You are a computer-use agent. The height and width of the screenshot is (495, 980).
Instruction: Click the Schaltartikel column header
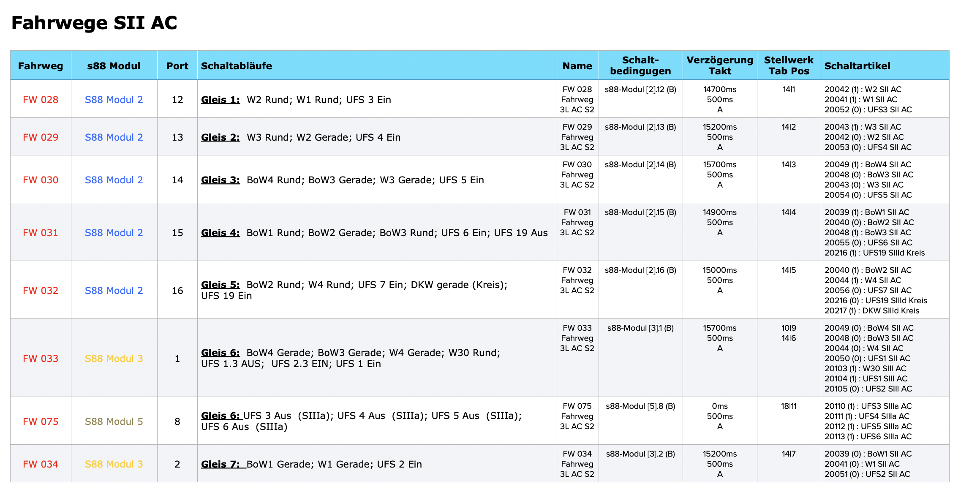[x=857, y=66]
